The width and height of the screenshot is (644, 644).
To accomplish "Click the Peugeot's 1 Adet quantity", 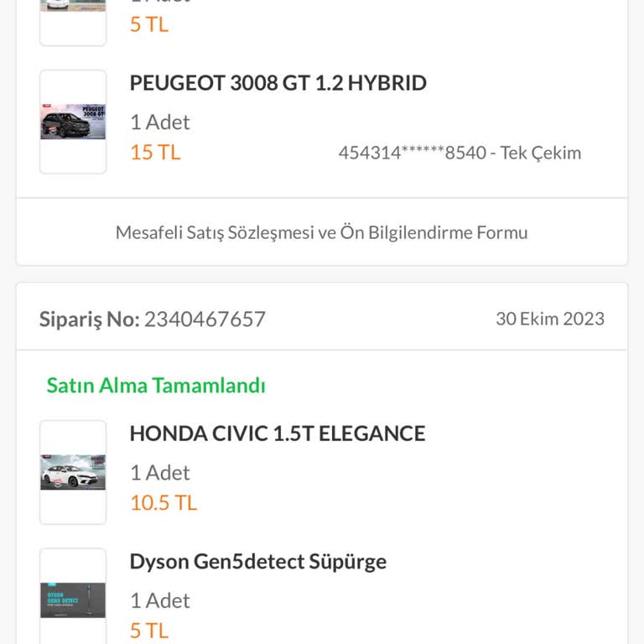I will (159, 122).
